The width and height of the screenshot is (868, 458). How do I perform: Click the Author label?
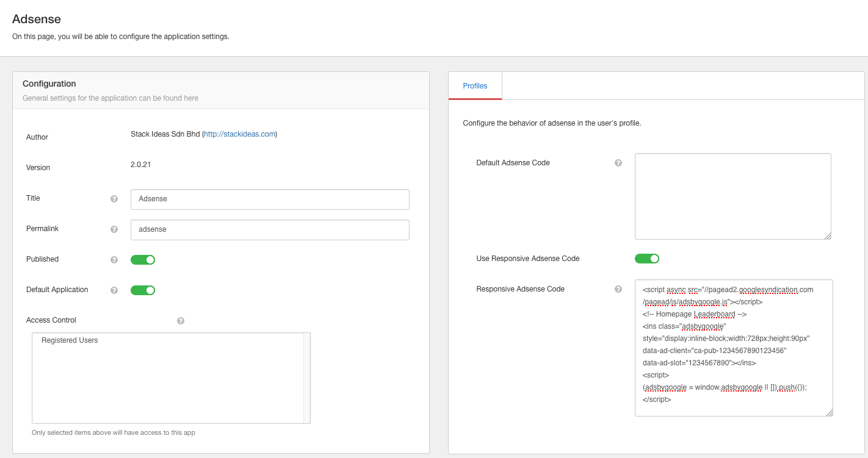37,137
